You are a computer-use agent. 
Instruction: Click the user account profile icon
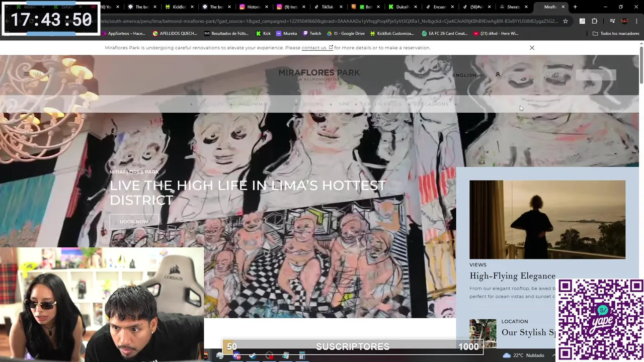498,74
